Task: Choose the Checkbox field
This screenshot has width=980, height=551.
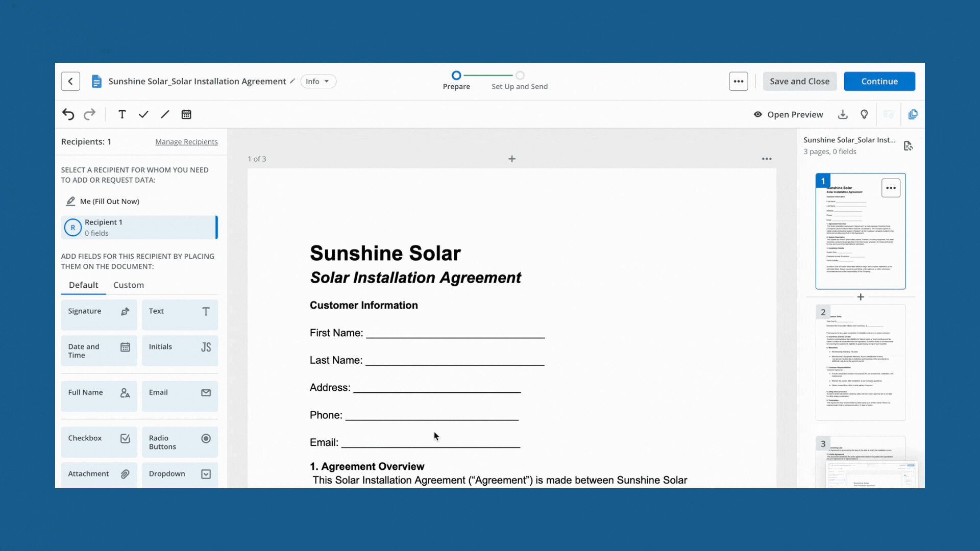Action: click(x=99, y=442)
